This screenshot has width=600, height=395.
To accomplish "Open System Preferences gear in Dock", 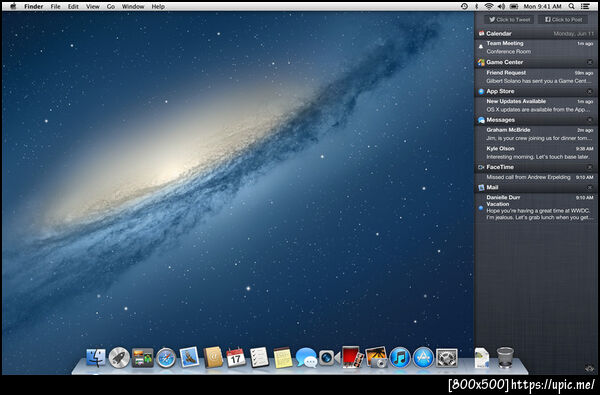I will tap(447, 358).
